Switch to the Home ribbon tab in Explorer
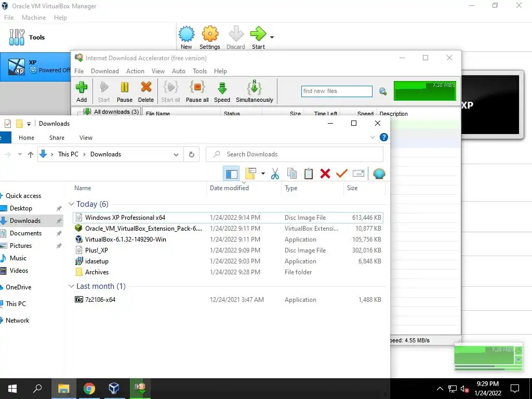The width and height of the screenshot is (532, 399). [x=26, y=138]
